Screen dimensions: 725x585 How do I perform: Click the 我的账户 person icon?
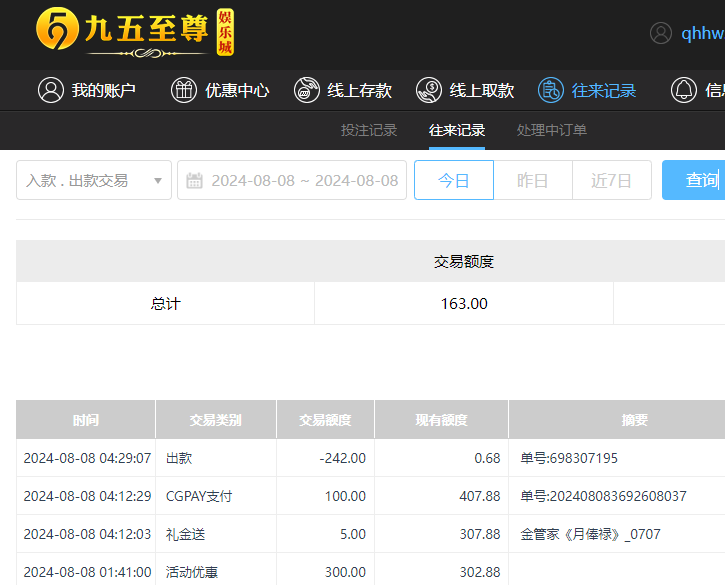point(50,90)
